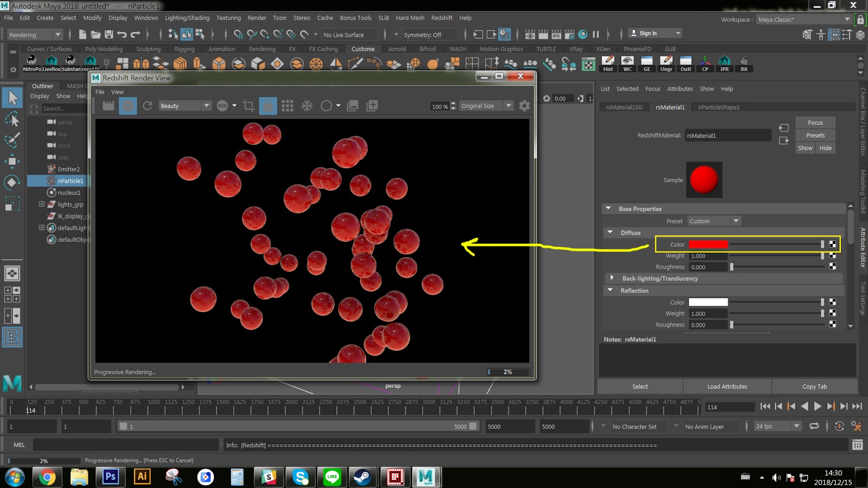
Task: Select the Rotate tool in the toolbox
Action: (12, 182)
